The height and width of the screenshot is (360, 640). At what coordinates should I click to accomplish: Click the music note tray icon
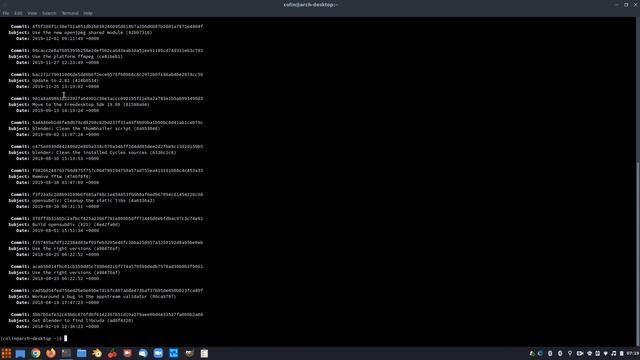pyautogui.click(x=613, y=353)
